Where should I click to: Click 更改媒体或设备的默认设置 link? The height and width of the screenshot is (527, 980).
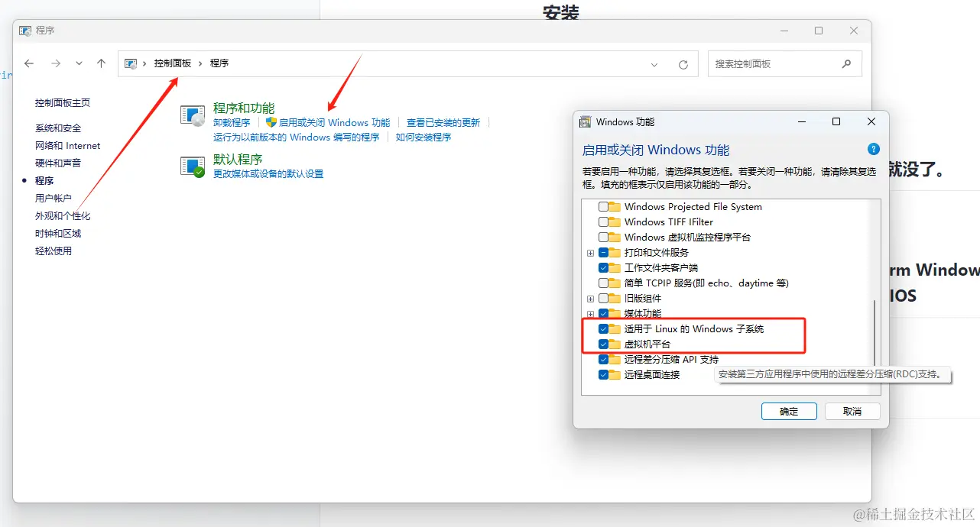[268, 174]
